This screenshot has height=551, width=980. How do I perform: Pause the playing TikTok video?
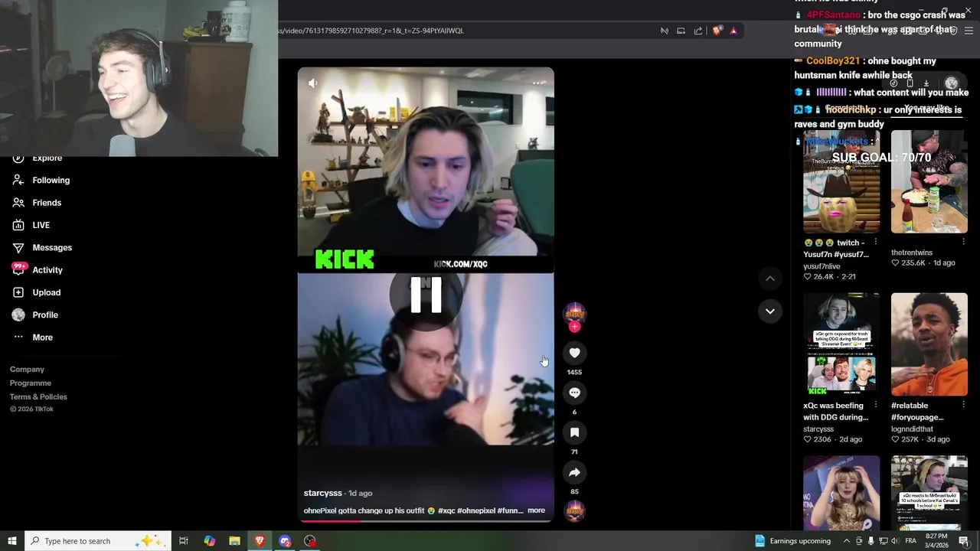(426, 295)
